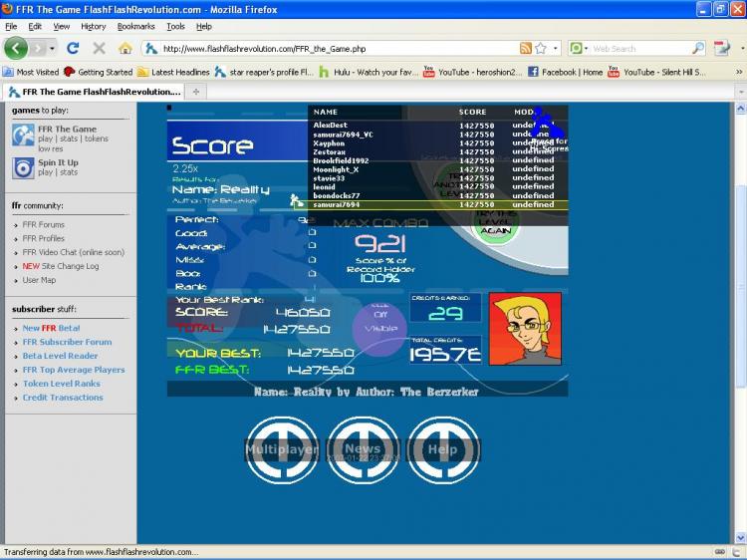Open the FFR Forums link
Screen dimensions: 747x560
44,224
